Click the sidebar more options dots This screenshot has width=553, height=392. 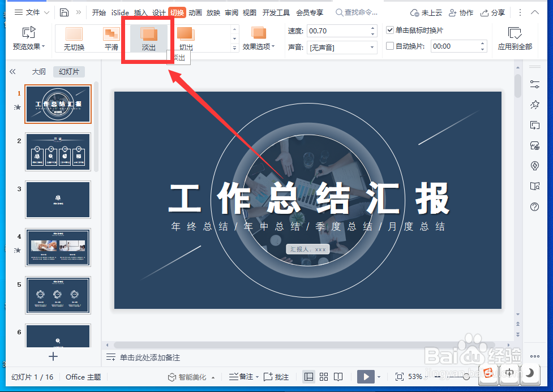[535, 356]
